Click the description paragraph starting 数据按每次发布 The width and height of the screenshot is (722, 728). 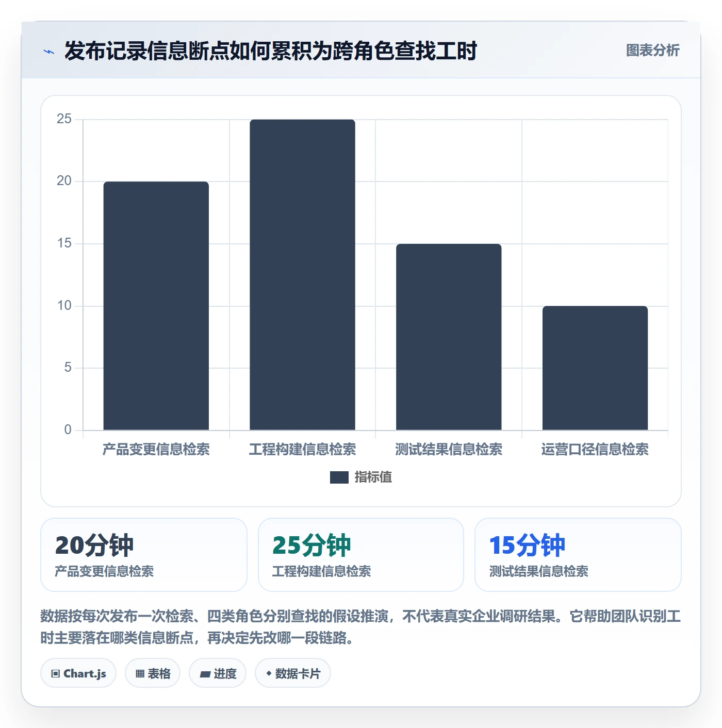(x=361, y=627)
